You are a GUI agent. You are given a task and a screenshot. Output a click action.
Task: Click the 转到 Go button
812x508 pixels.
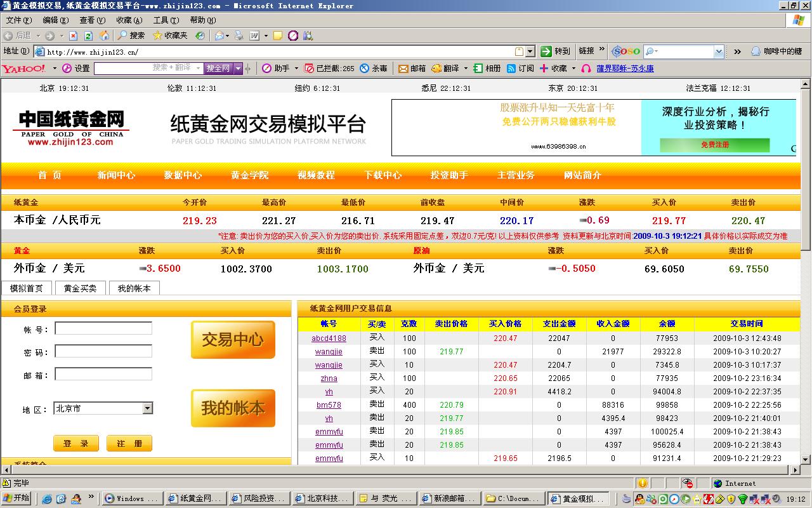pos(556,51)
